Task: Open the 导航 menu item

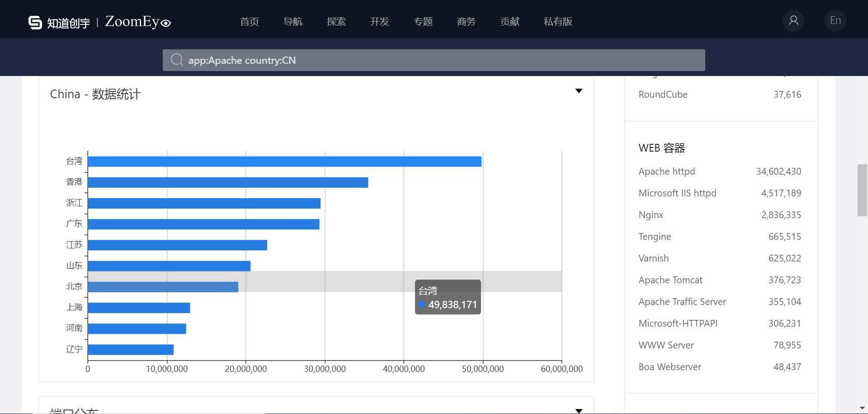Action: coord(293,22)
